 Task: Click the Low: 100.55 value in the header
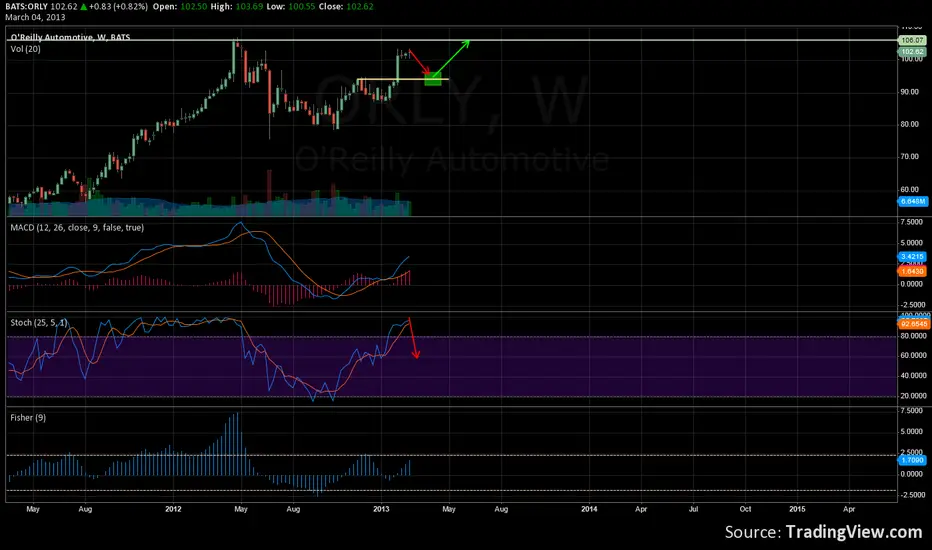tap(291, 7)
